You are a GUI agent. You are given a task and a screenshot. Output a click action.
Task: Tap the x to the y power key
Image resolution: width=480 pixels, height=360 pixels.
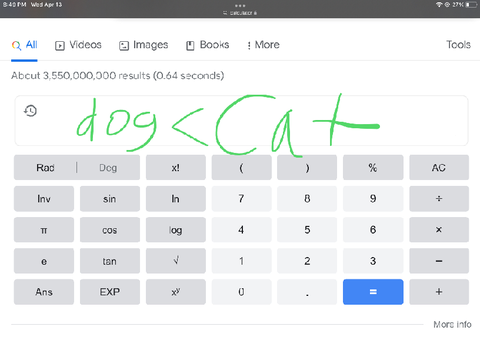[176, 292]
